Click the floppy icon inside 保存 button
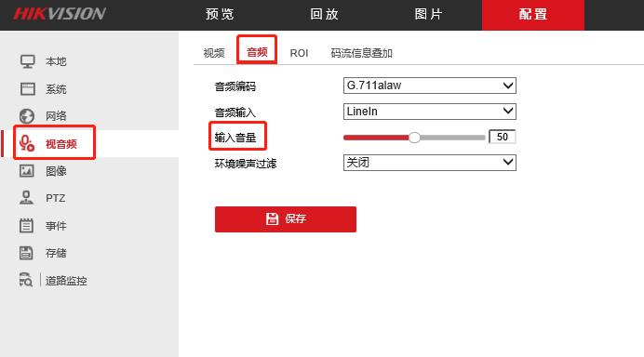 [x=272, y=218]
